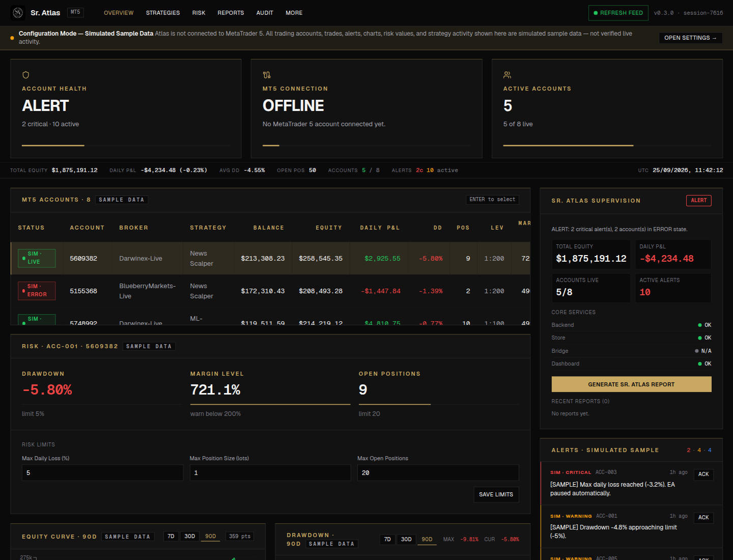
Task: Click the Refresh Feed button
Action: pos(618,13)
